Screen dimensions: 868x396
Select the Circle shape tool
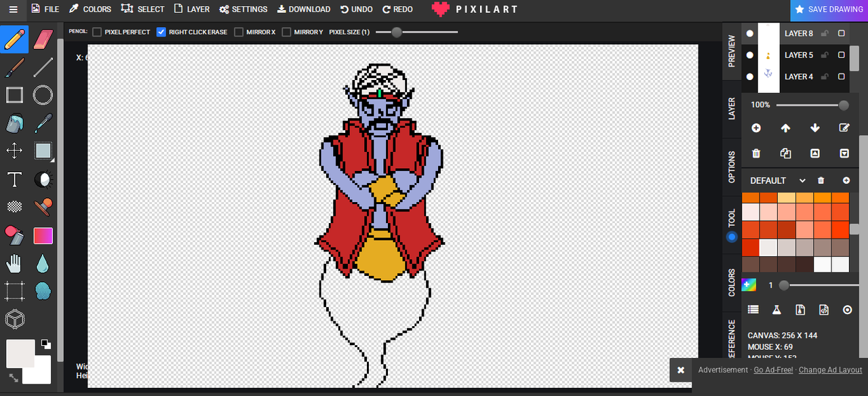point(43,95)
